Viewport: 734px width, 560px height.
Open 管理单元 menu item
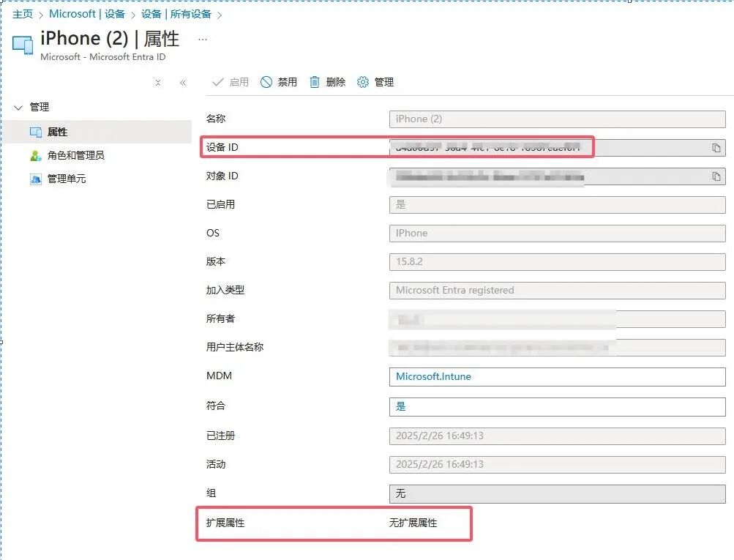coord(67,179)
